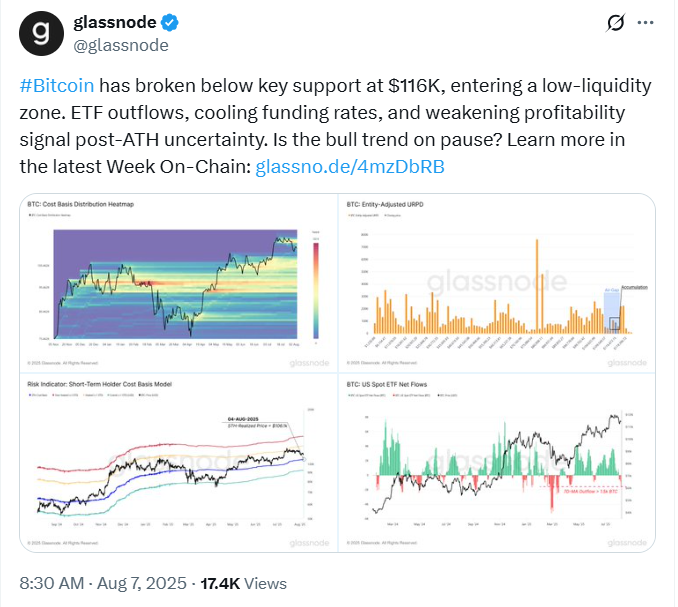Click the Accumulation label on URPD chart
Image resolution: width=678 pixels, height=607 pixels.
pyautogui.click(x=634, y=287)
